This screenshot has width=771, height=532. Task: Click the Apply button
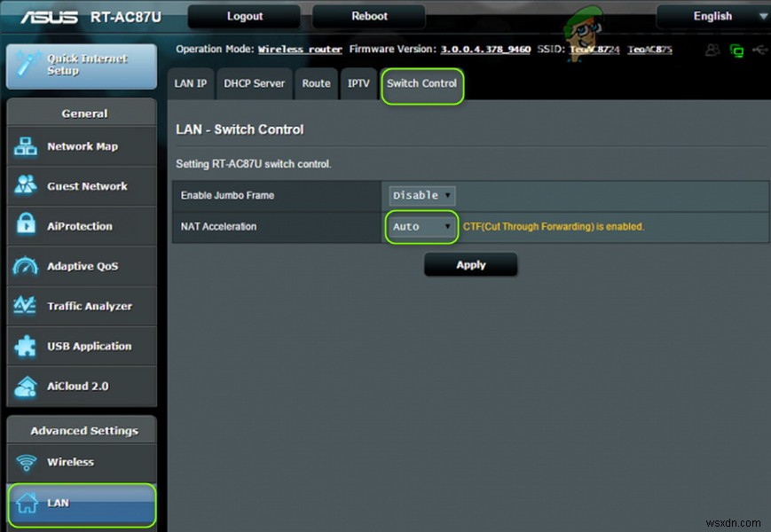pos(470,265)
